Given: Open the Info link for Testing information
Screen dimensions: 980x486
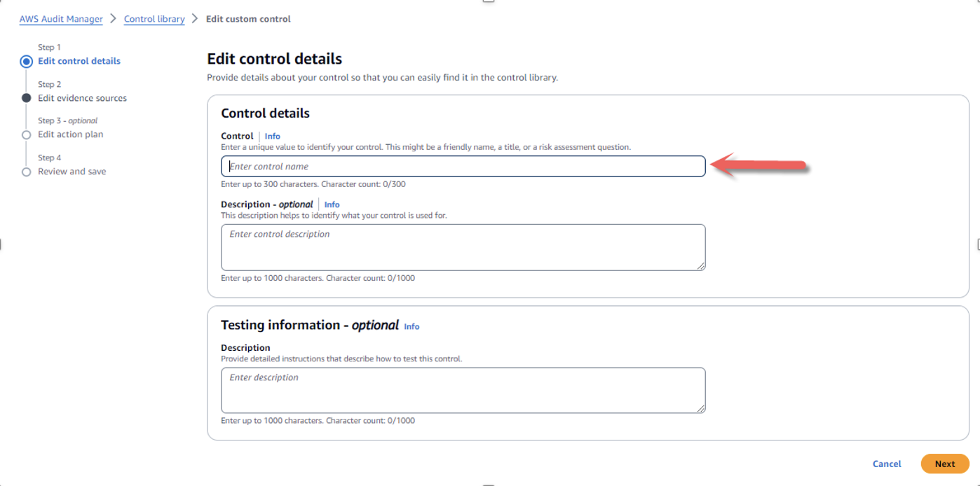Looking at the screenshot, I should 411,326.
